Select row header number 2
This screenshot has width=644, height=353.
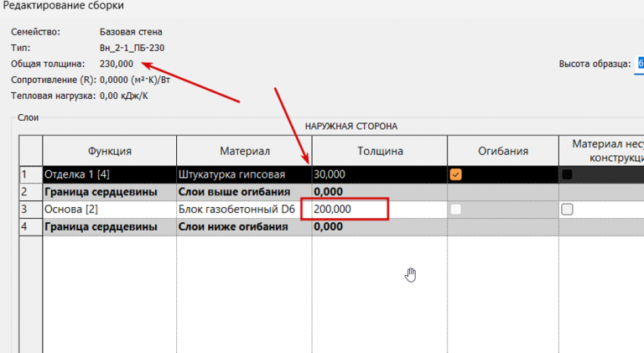click(x=31, y=192)
